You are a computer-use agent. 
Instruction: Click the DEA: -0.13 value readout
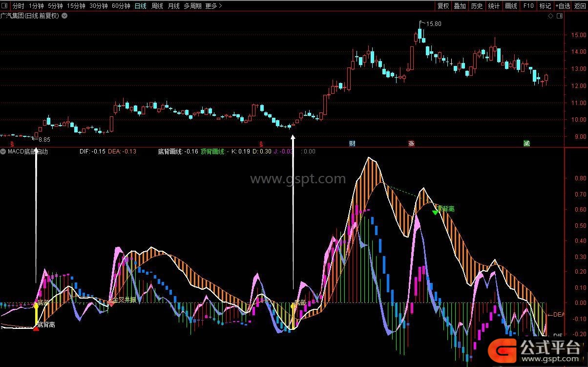122,151
